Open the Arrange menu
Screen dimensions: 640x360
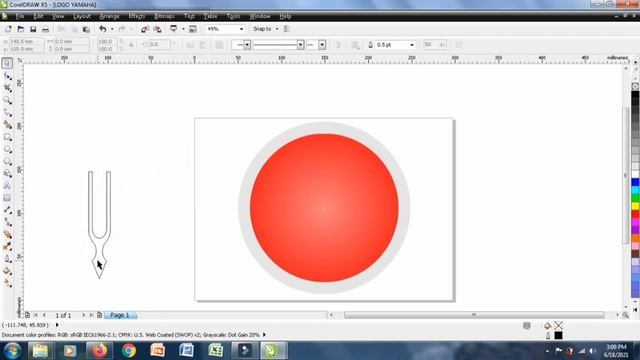pos(109,16)
